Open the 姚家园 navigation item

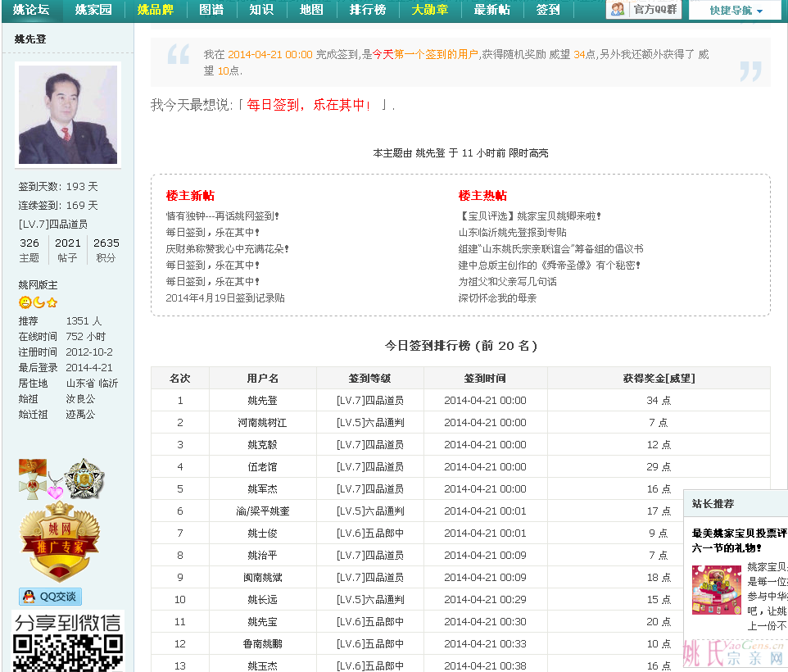pos(93,10)
